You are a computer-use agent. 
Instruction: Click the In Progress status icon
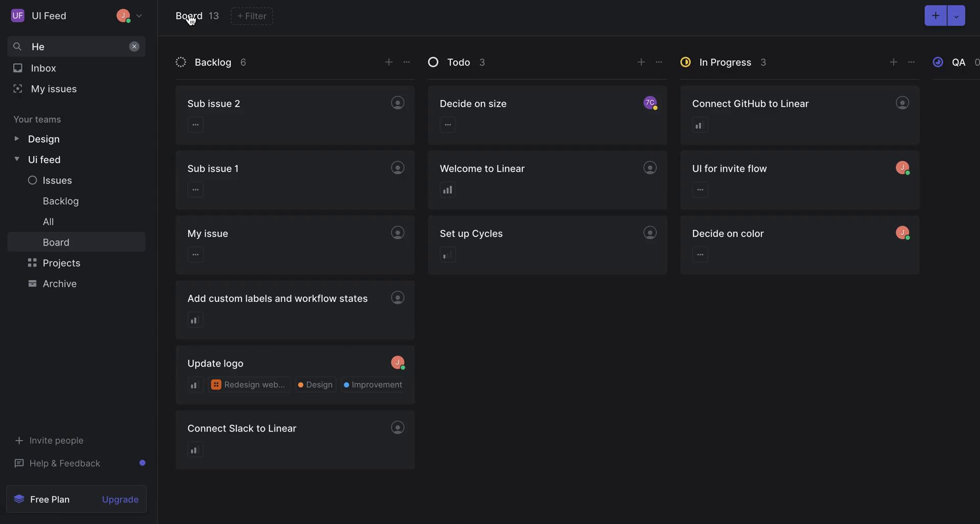[685, 62]
